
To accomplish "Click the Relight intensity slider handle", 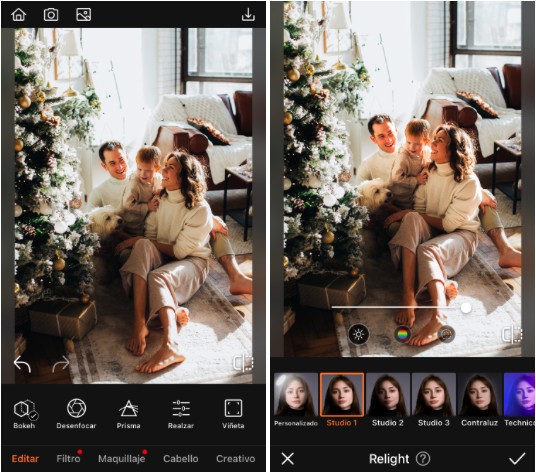I will pos(466,308).
